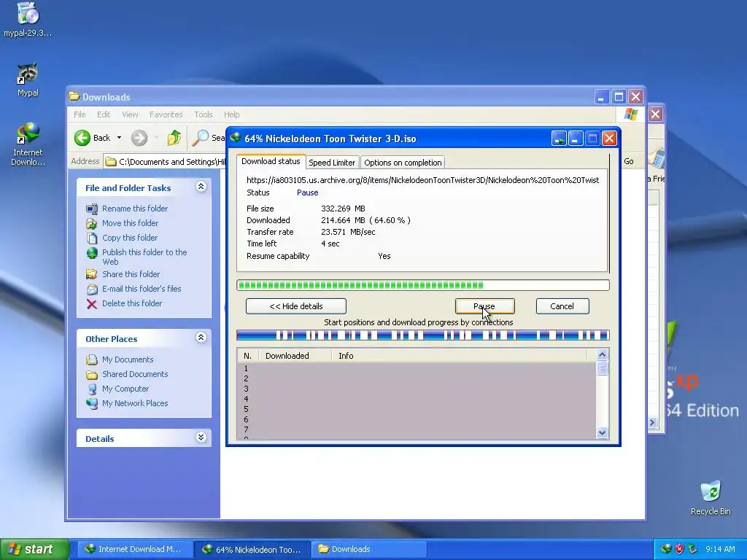Click the Windows flag logo in Downloads window
Image resolution: width=747 pixels, height=560 pixels.
point(631,114)
